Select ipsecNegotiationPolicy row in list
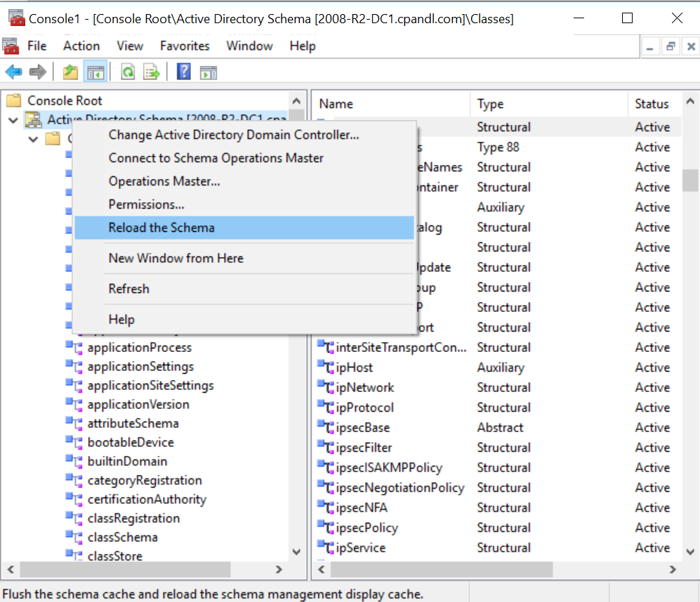The image size is (700, 602). click(x=497, y=488)
